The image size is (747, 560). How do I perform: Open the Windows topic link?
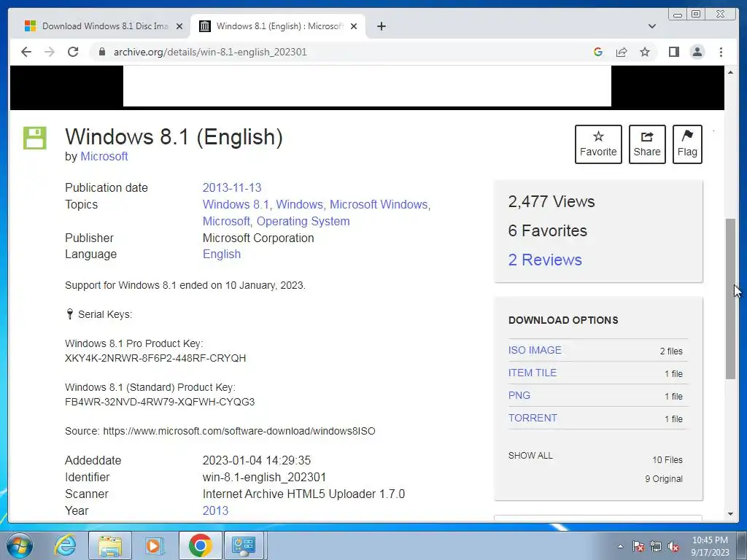tap(299, 204)
